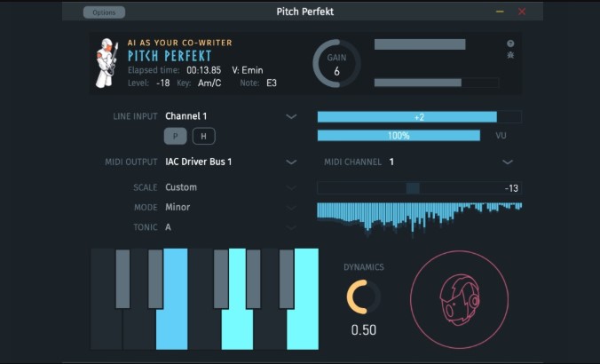This screenshot has width=600, height=364.
Task: Open the Options menu
Action: point(104,12)
